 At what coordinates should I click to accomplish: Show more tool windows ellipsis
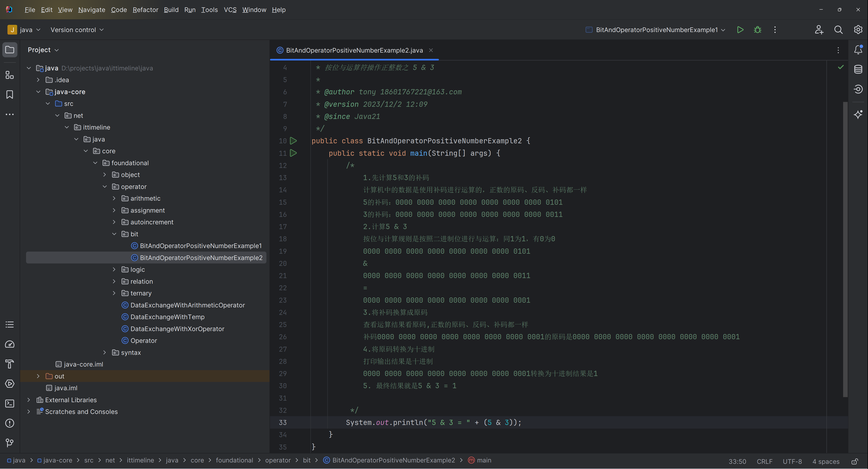(10, 114)
